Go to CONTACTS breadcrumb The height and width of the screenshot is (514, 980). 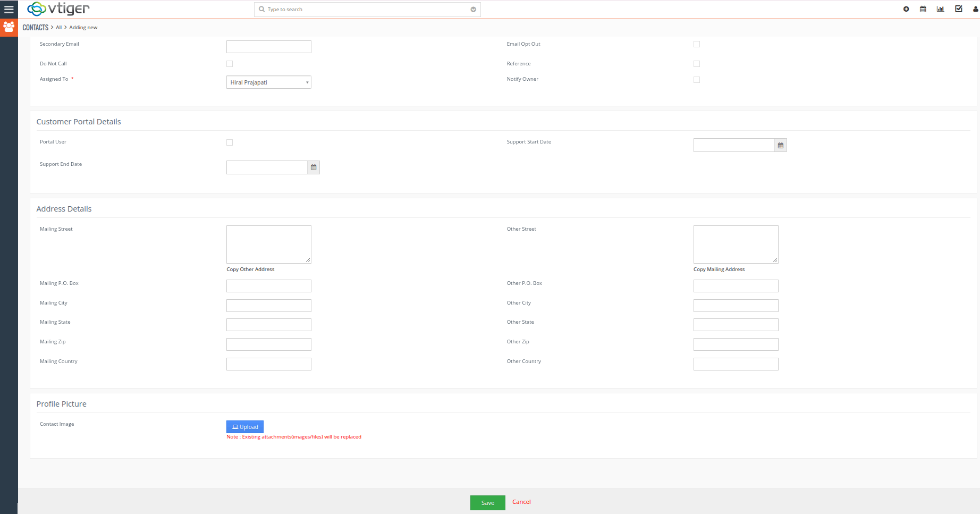pos(36,28)
